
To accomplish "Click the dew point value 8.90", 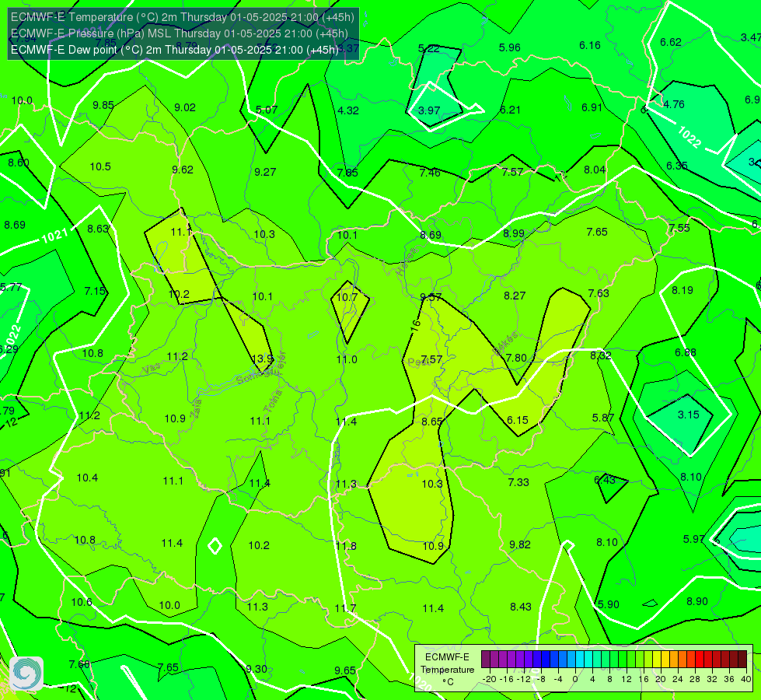I will (x=697, y=601).
